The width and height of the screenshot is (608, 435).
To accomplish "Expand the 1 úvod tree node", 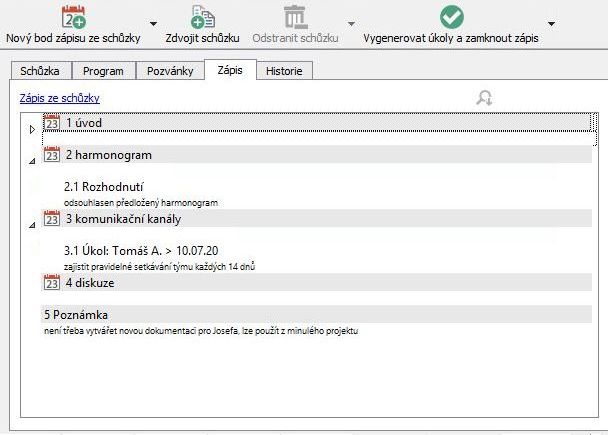I will (32, 130).
